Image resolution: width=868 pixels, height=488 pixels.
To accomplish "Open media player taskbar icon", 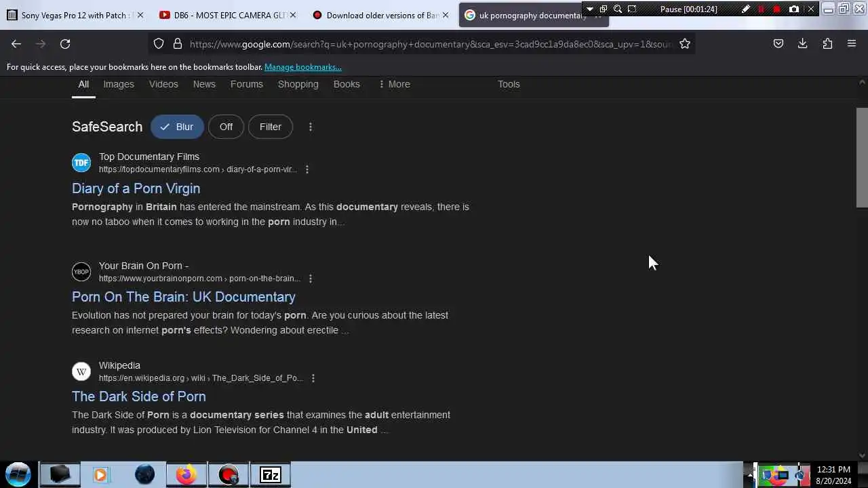I will tap(100, 474).
